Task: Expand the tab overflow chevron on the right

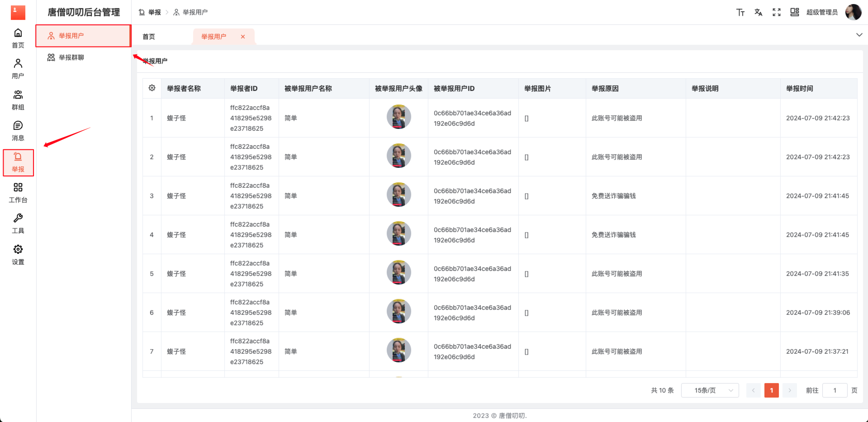Action: tap(859, 35)
